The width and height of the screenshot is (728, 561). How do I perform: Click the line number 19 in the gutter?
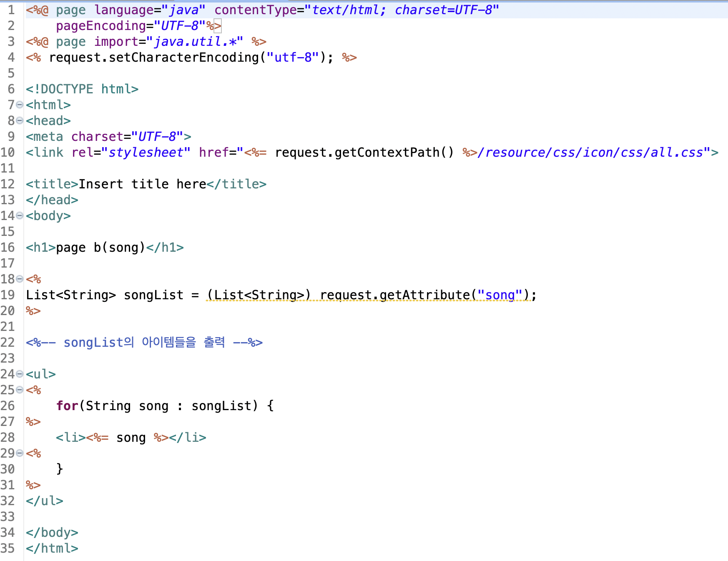point(8,295)
